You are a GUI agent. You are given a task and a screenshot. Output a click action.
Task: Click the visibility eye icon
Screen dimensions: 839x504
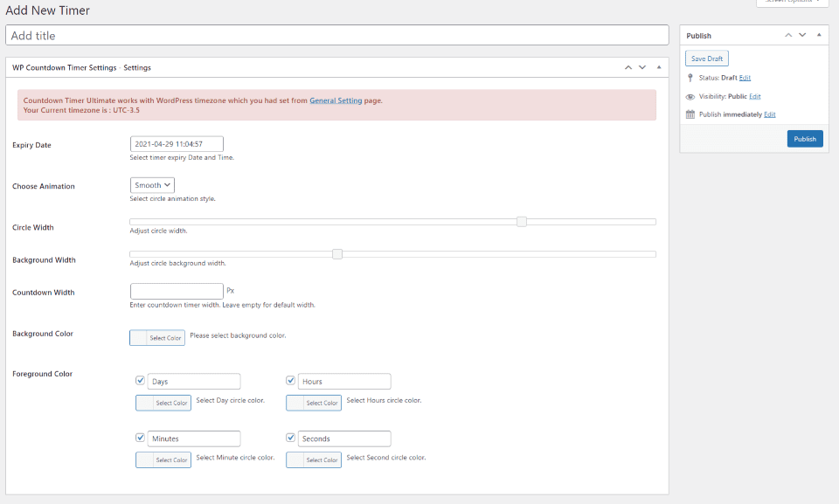click(x=690, y=97)
